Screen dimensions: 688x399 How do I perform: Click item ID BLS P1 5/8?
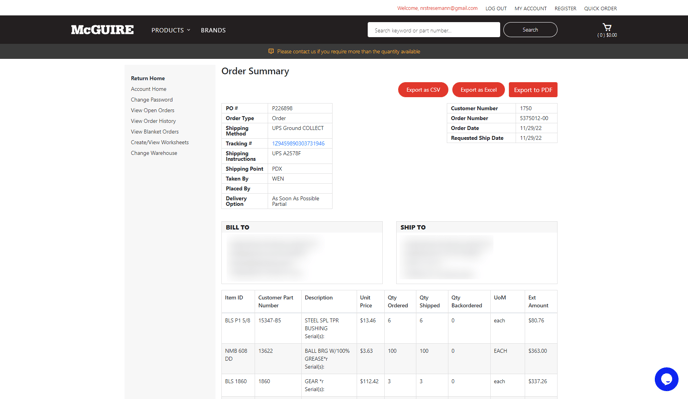237,320
